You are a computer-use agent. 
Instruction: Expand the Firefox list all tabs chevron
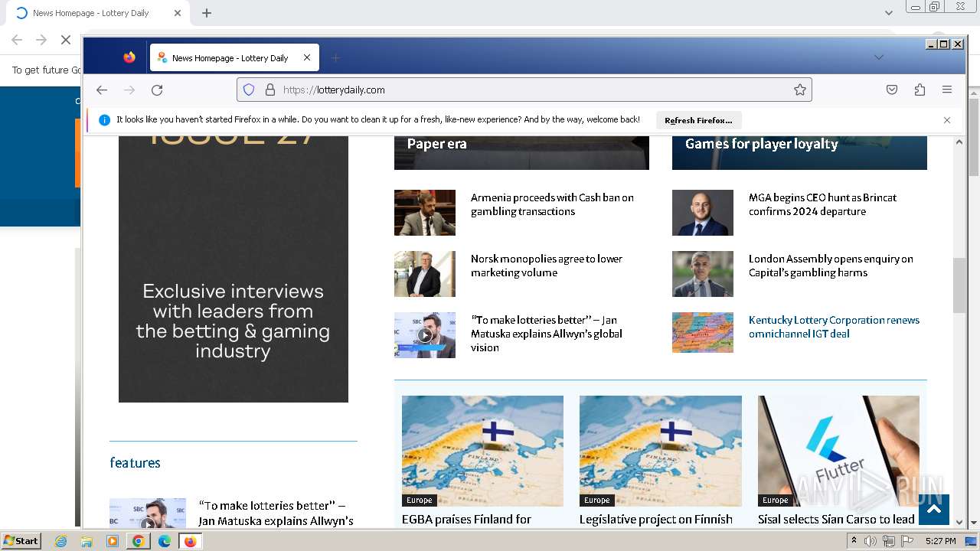point(879,57)
